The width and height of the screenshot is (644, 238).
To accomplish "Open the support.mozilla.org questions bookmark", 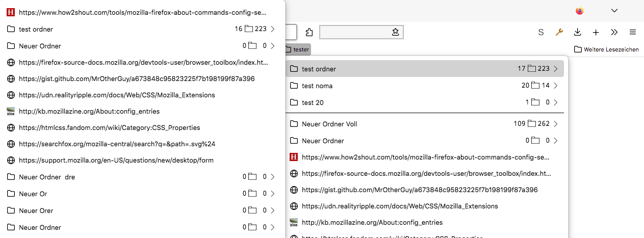I will tap(116, 161).
